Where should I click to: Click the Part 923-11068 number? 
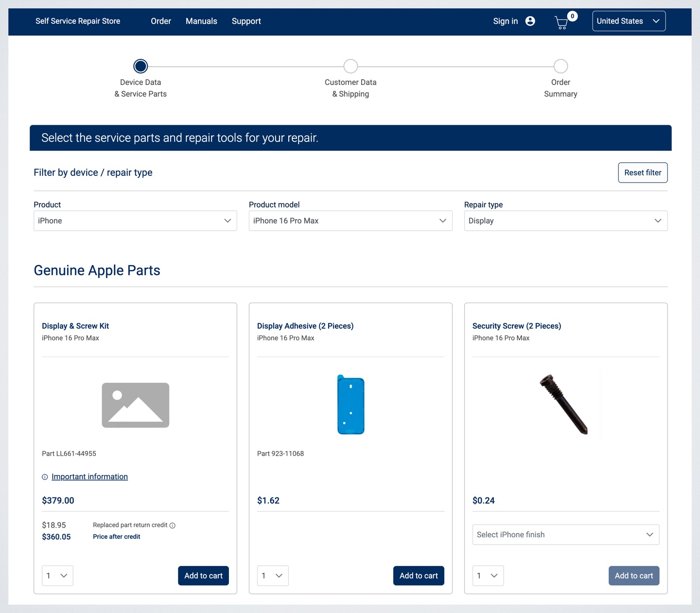click(x=280, y=454)
